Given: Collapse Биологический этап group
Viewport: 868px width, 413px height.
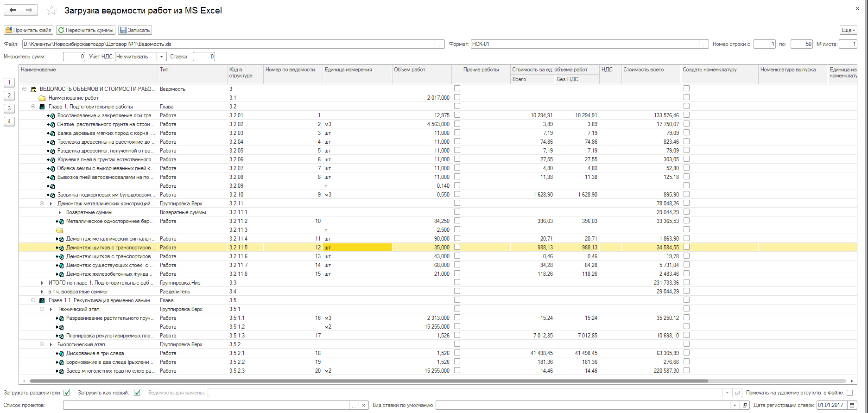Looking at the screenshot, I should pos(42,344).
